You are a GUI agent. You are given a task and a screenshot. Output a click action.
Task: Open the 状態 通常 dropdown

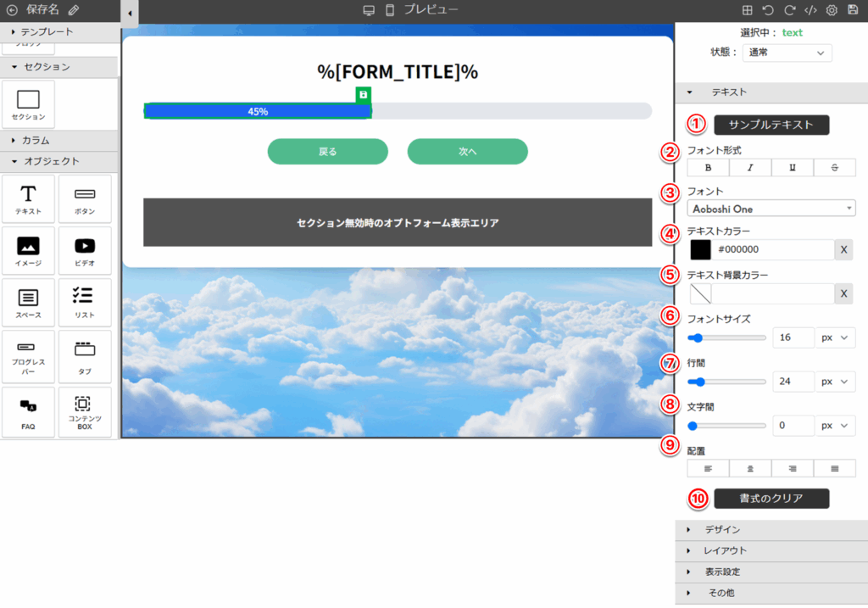[x=787, y=53]
